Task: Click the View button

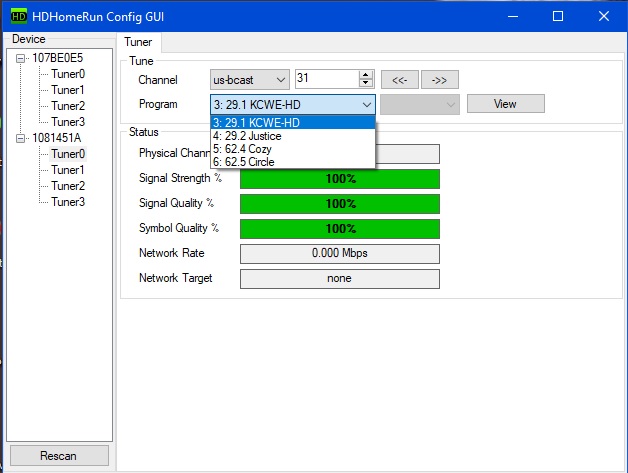Action: pos(505,104)
